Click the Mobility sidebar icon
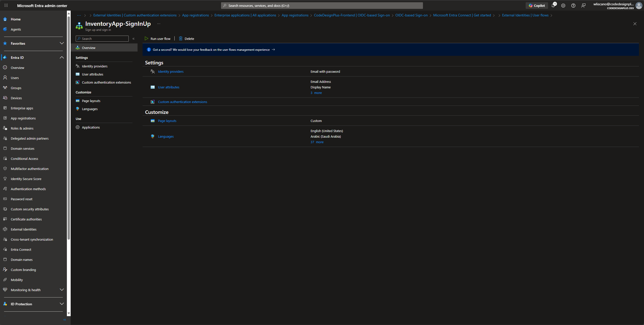Screen dimensions: 644x325 (x=5, y=280)
